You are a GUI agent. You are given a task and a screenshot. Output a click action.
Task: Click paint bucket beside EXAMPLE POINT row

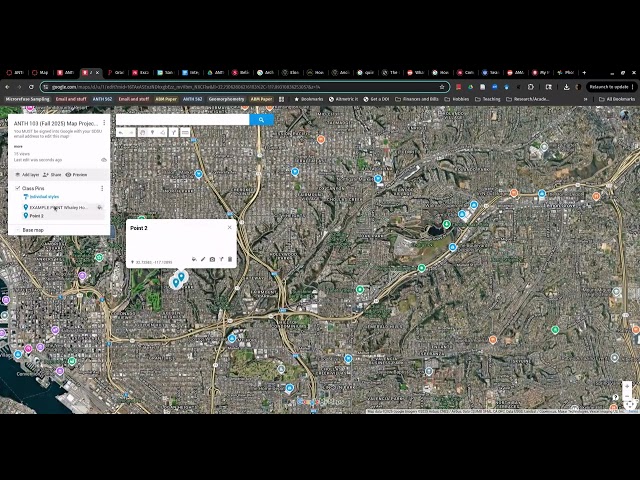click(x=100, y=207)
